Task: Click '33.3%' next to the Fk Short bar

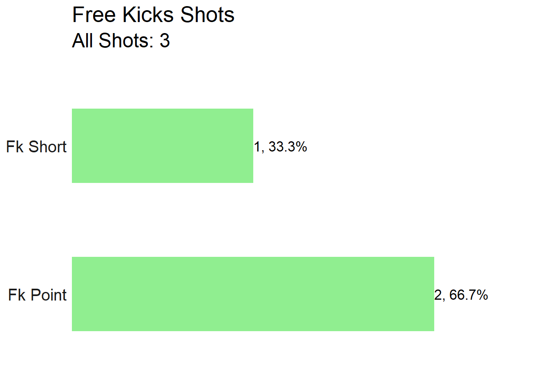Action: (x=288, y=147)
